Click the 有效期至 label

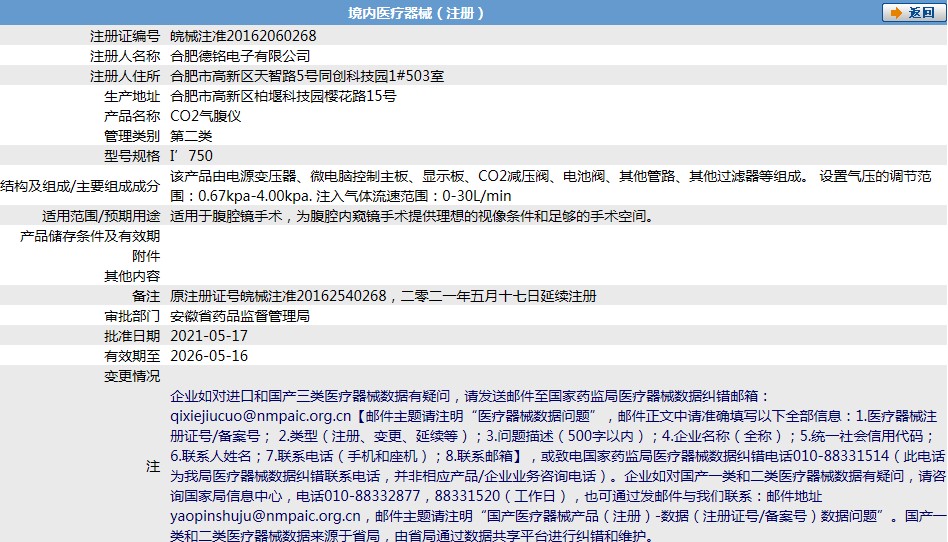(132, 356)
